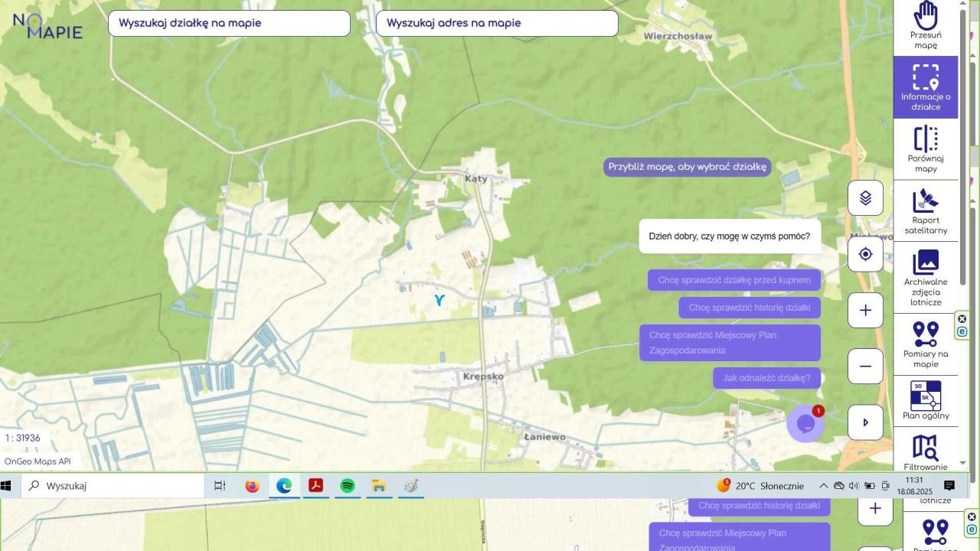This screenshot has height=551, width=980.
Task: Open the Porównaj mapy tool
Action: [x=926, y=149]
